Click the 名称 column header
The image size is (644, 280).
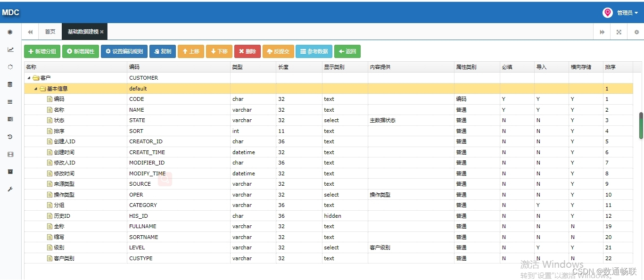point(76,67)
